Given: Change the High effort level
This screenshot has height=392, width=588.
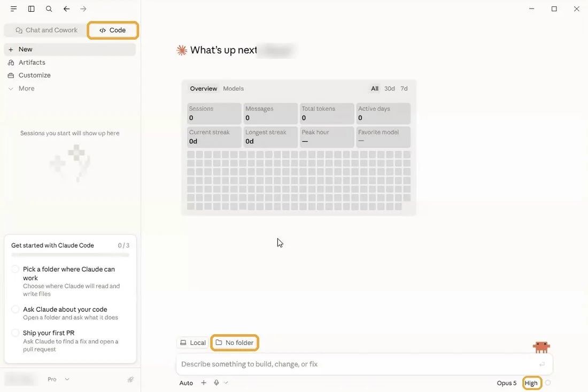Looking at the screenshot, I should (x=531, y=383).
